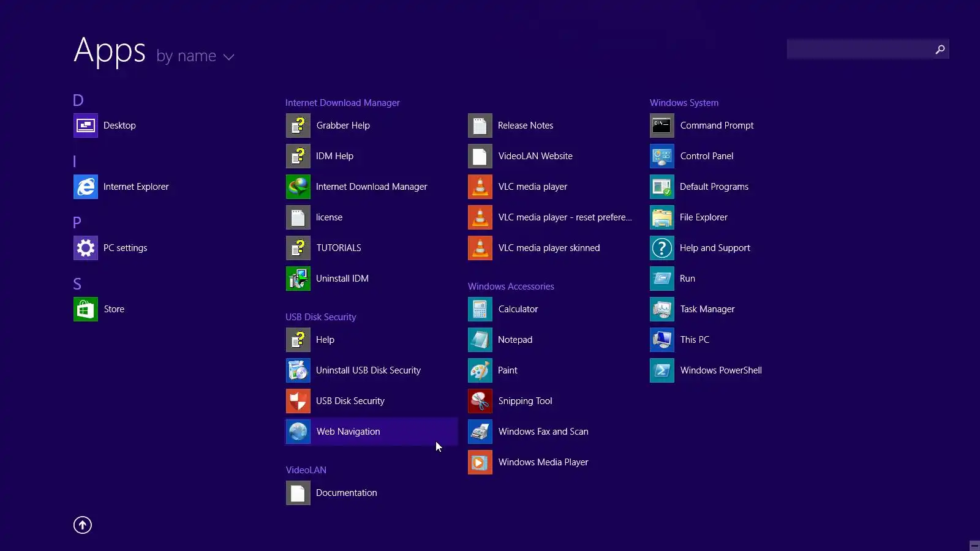The height and width of the screenshot is (551, 980).
Task: Expand the 'by name' sort dropdown
Action: [195, 56]
